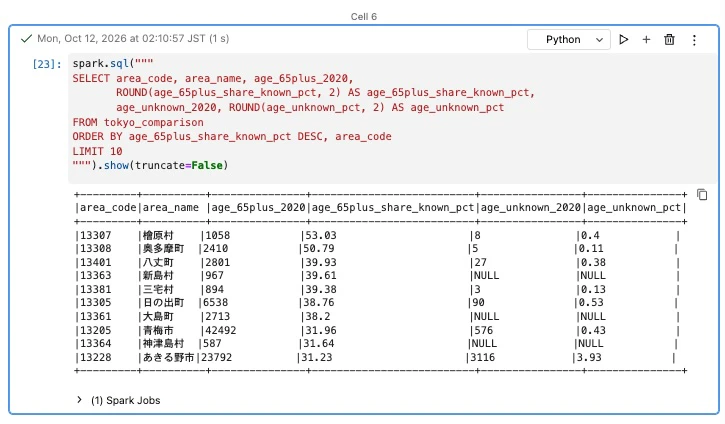Click area code 13381 cell
Image resolution: width=725 pixels, height=424 pixels.
click(x=96, y=289)
